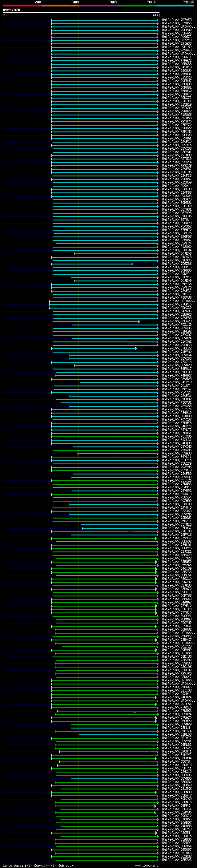Screen dimensions: 197x868
Task: Select UniRef100_Q7X8A1 label
Action: pos(177,138)
